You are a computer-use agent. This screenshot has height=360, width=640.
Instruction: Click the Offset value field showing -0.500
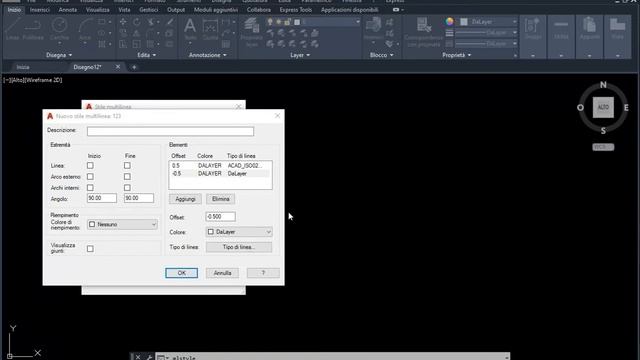(x=220, y=217)
